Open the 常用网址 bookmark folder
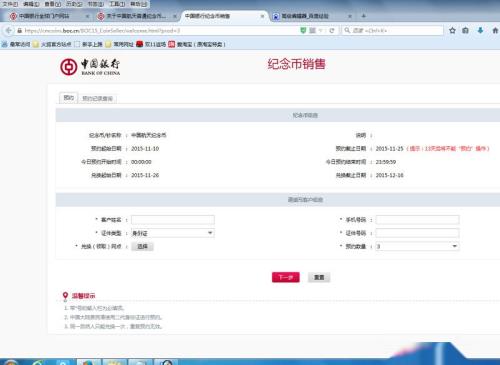 pos(119,44)
